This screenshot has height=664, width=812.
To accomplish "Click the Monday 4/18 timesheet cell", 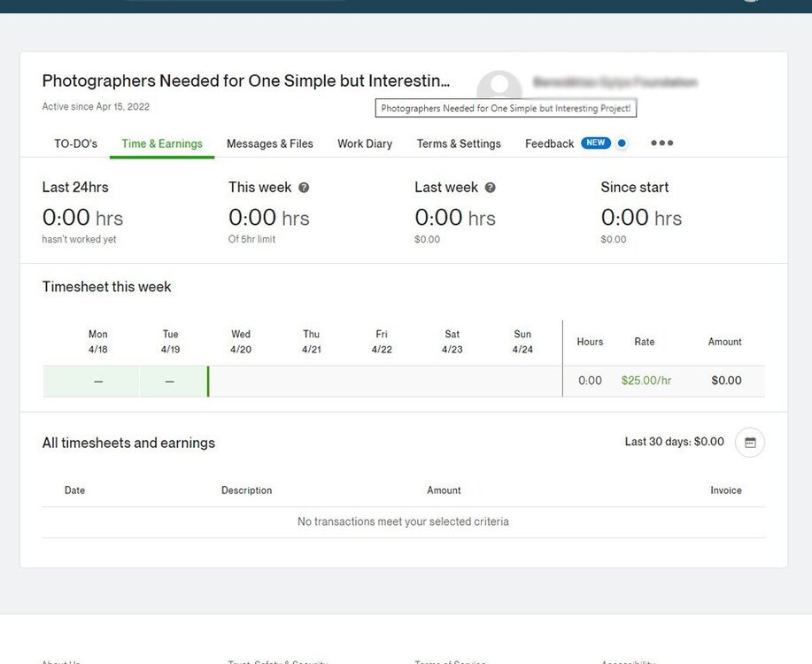I will coord(90,382).
